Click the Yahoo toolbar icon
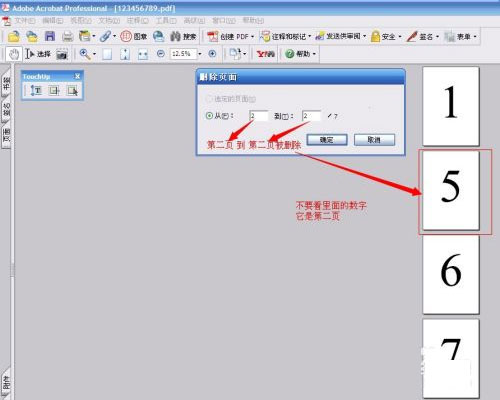This screenshot has height=400, width=500. pyautogui.click(x=265, y=54)
